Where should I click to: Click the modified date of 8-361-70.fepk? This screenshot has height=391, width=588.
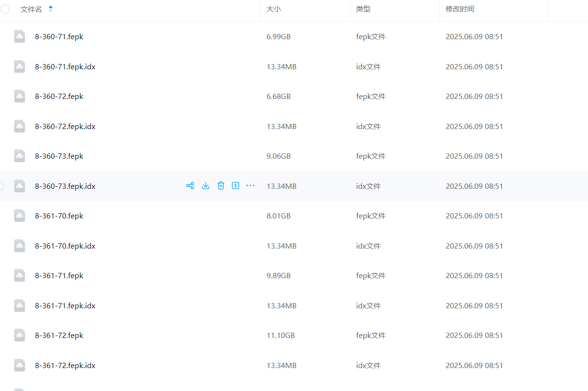[474, 216]
